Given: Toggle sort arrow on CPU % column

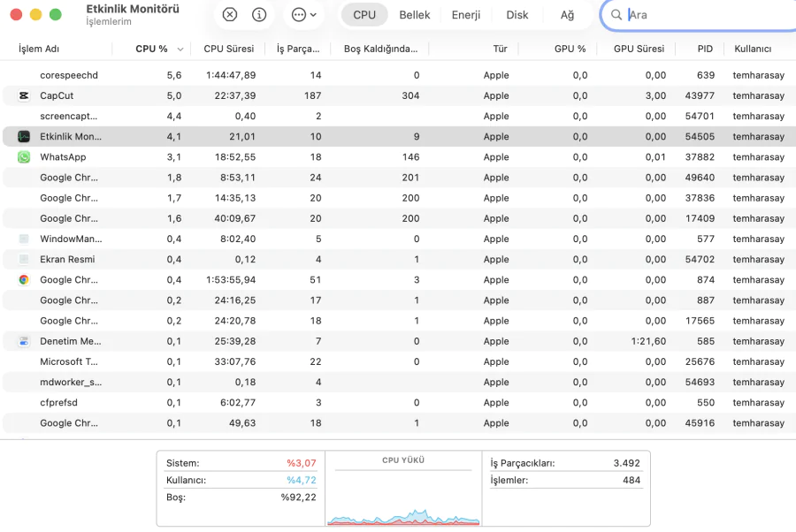Looking at the screenshot, I should pyautogui.click(x=181, y=49).
